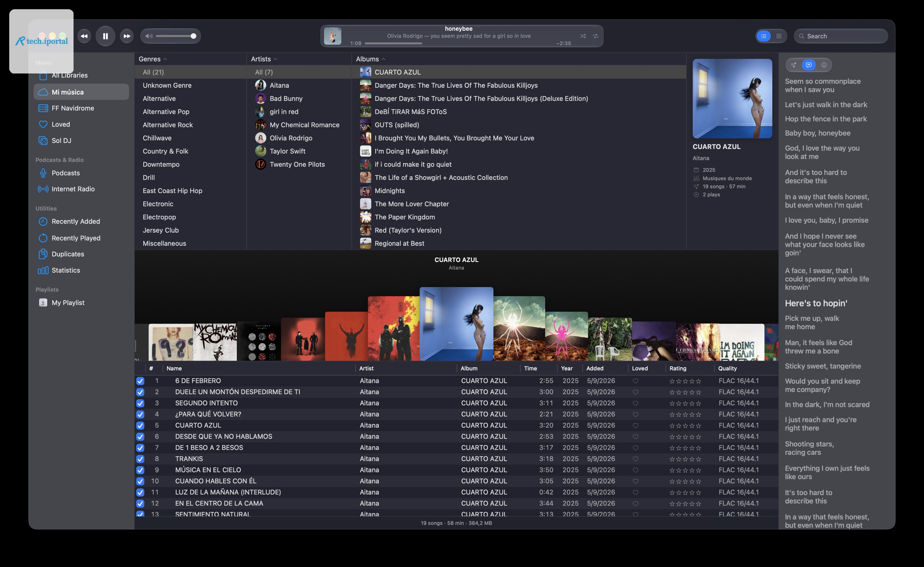Rate DE 1 BESO A 2 BESOS stars
This screenshot has height=567, width=924.
[x=685, y=448]
